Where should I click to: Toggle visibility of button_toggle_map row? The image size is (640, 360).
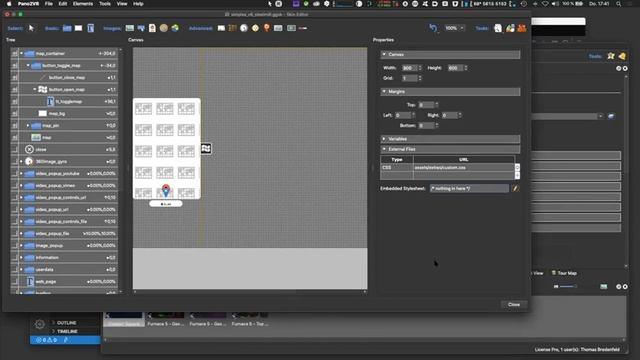point(15,65)
